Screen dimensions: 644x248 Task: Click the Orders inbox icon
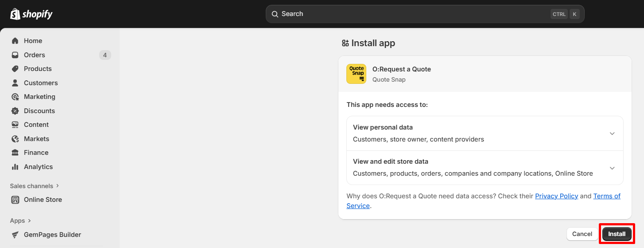pos(15,55)
